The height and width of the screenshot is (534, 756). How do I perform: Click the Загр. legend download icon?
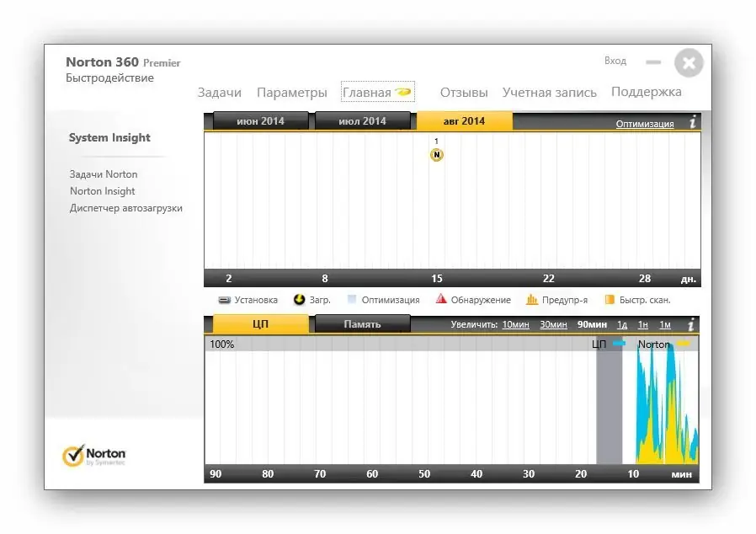click(299, 300)
